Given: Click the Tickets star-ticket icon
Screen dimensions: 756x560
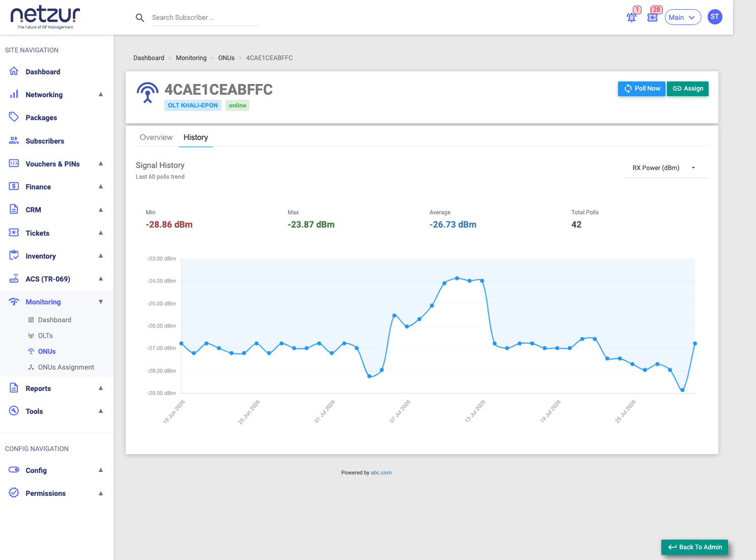Looking at the screenshot, I should (x=14, y=233).
